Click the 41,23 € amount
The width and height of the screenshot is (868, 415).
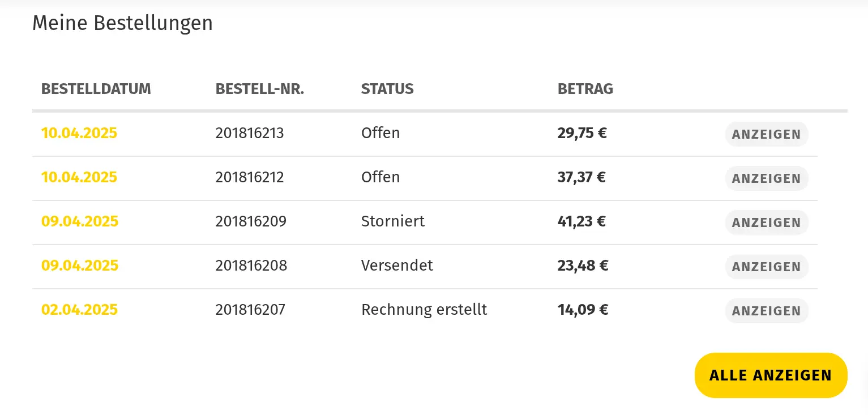[x=581, y=221]
